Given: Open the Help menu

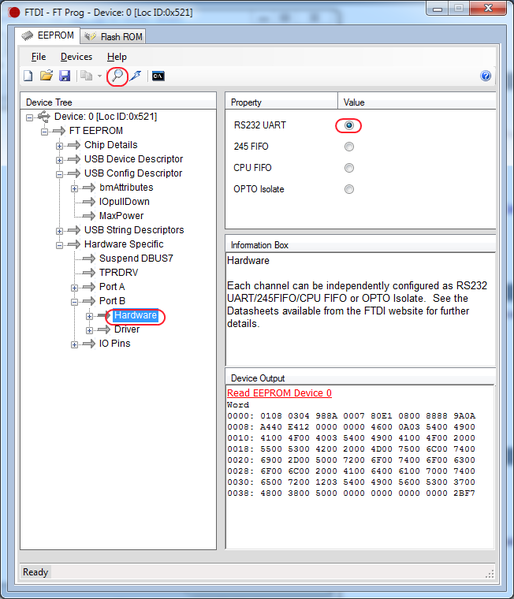Looking at the screenshot, I should 117,57.
